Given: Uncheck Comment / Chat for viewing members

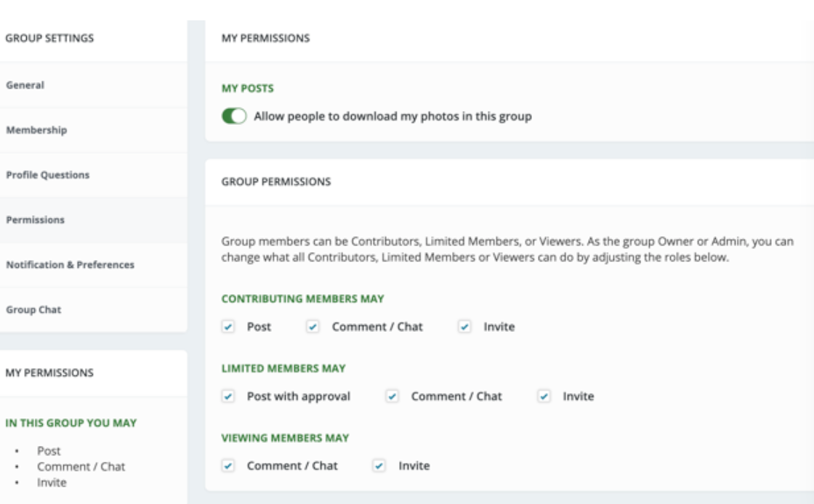Looking at the screenshot, I should coord(228,466).
